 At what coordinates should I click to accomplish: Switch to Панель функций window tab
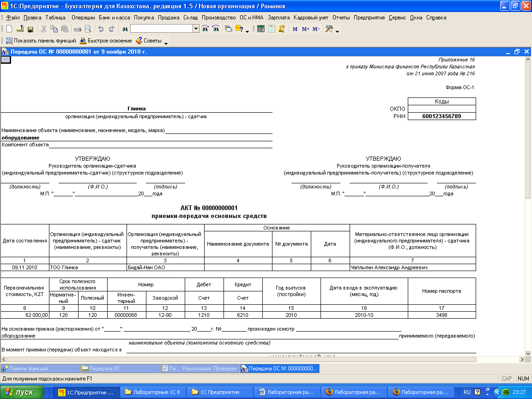tap(40, 369)
